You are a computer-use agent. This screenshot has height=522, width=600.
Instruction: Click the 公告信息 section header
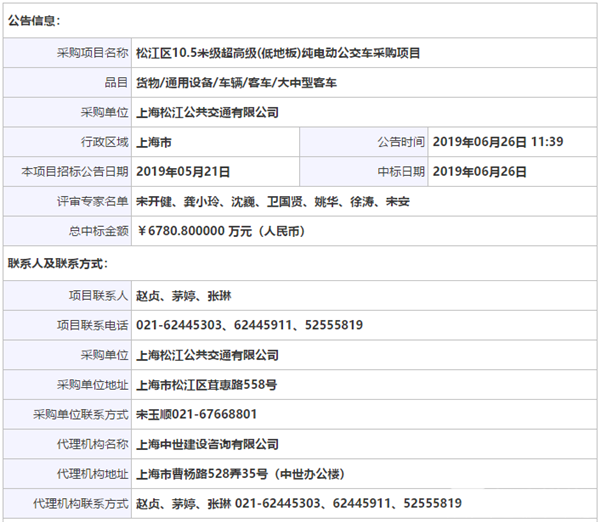35,20
